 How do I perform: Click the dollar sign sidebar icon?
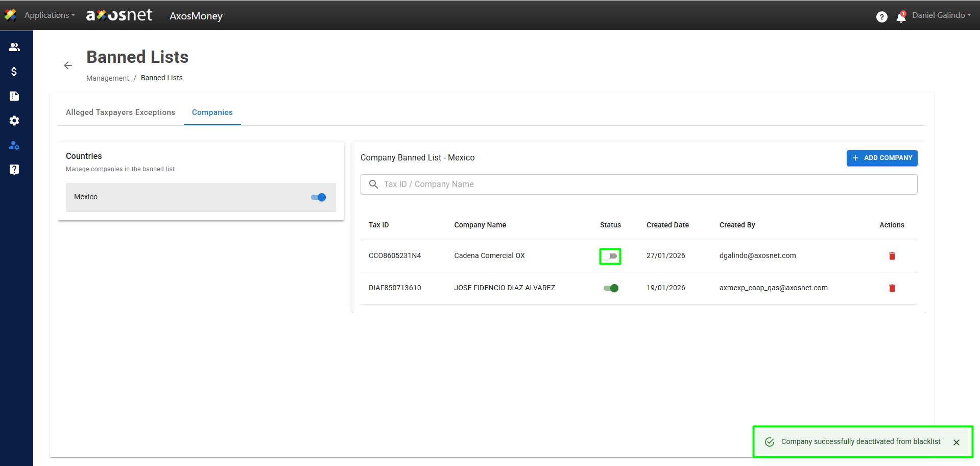pos(14,72)
